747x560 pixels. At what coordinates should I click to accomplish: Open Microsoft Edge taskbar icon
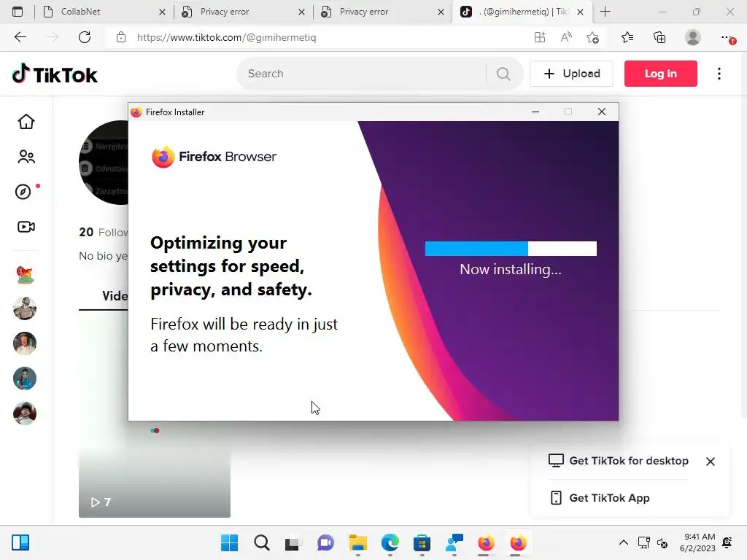(390, 542)
